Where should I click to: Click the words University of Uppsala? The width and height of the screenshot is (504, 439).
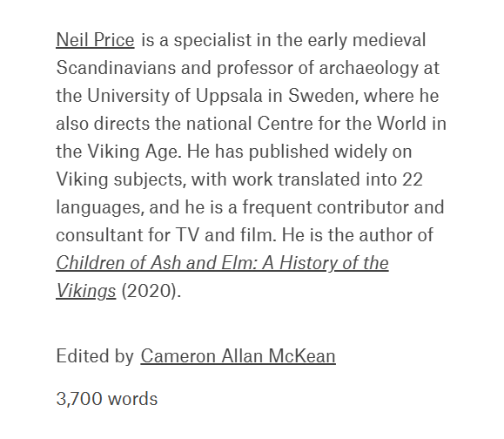175,96
